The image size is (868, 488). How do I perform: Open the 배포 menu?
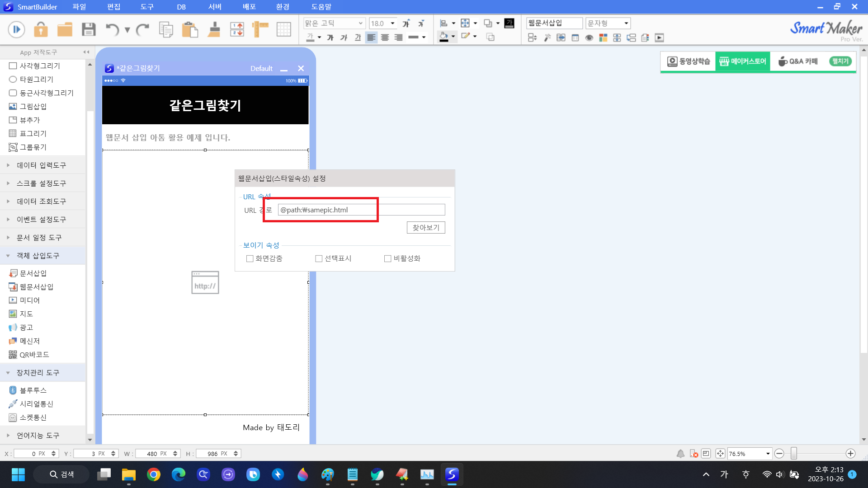pos(249,7)
